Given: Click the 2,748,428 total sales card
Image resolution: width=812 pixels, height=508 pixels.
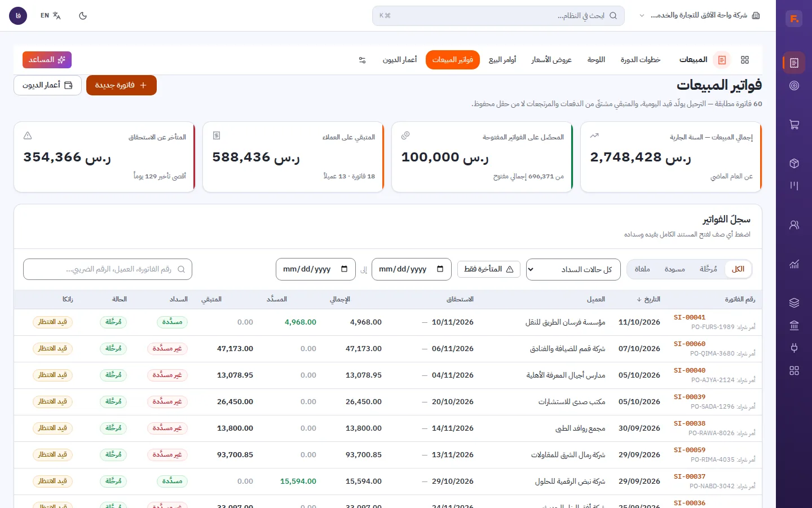Looking at the screenshot, I should click(671, 157).
